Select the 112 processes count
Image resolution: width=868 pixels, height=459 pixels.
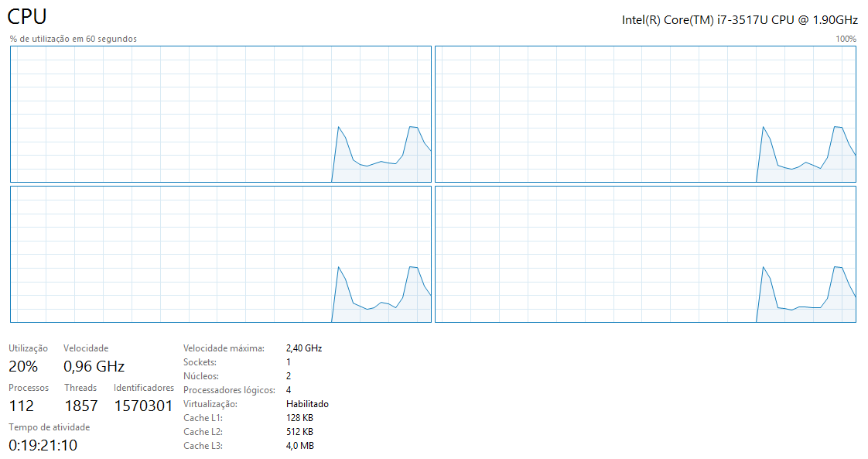[x=21, y=406]
